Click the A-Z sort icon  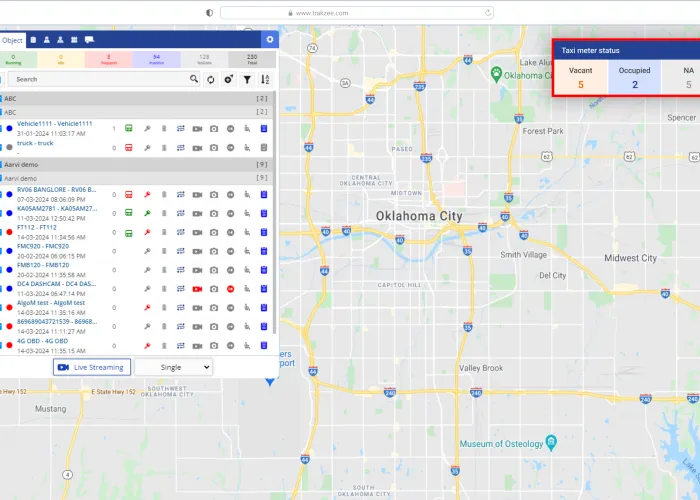click(265, 79)
